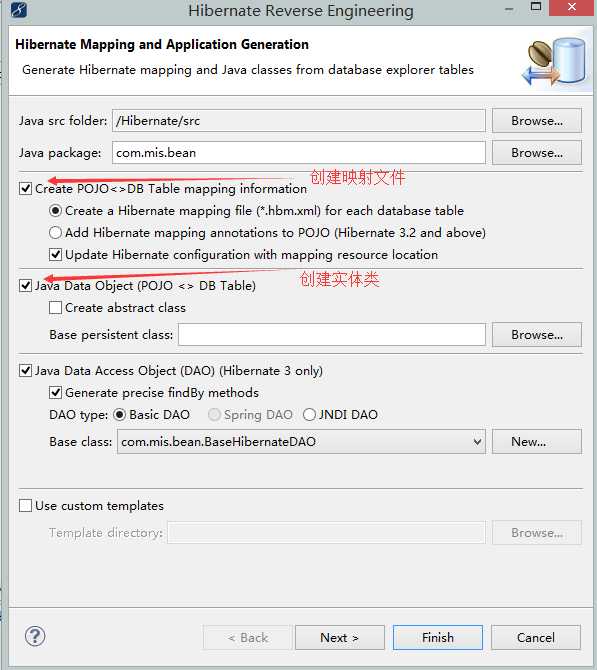The width and height of the screenshot is (597, 670).
Task: Maximize the Hibernate Reverse Engineering dialog
Action: 535,6
